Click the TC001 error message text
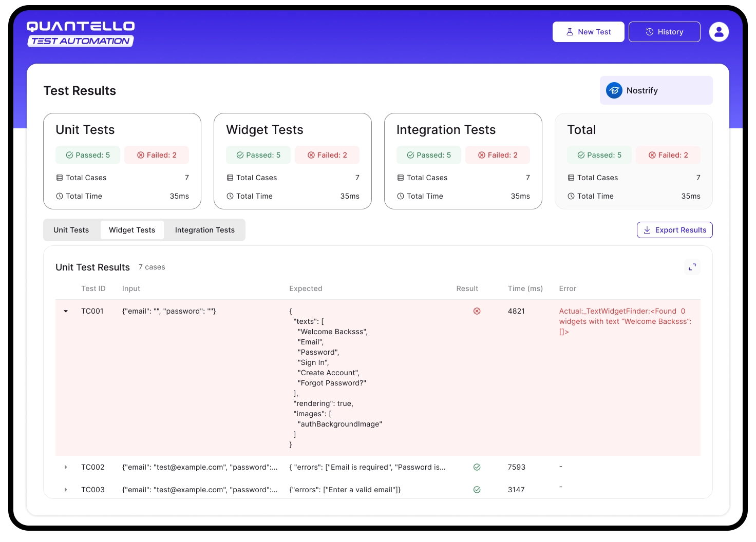Screen dimensions: 756x542 point(626,321)
